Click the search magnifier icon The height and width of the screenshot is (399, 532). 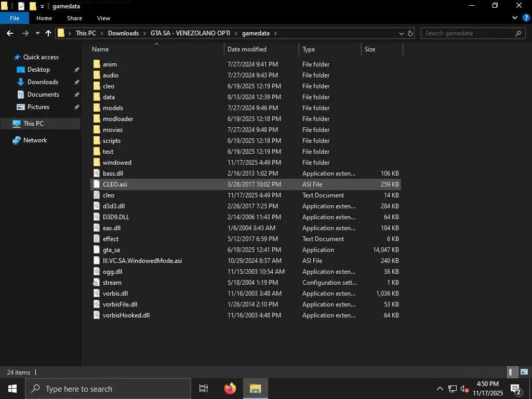point(518,33)
